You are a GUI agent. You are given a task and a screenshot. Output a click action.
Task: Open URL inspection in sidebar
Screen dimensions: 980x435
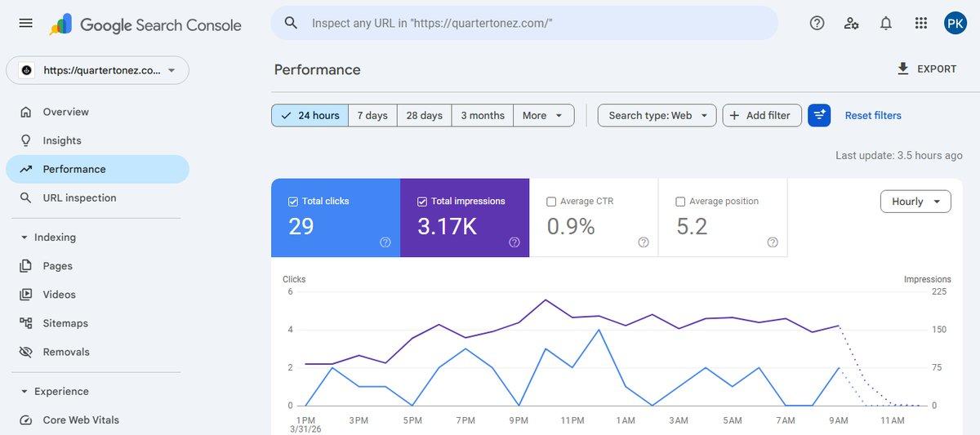pyautogui.click(x=97, y=198)
